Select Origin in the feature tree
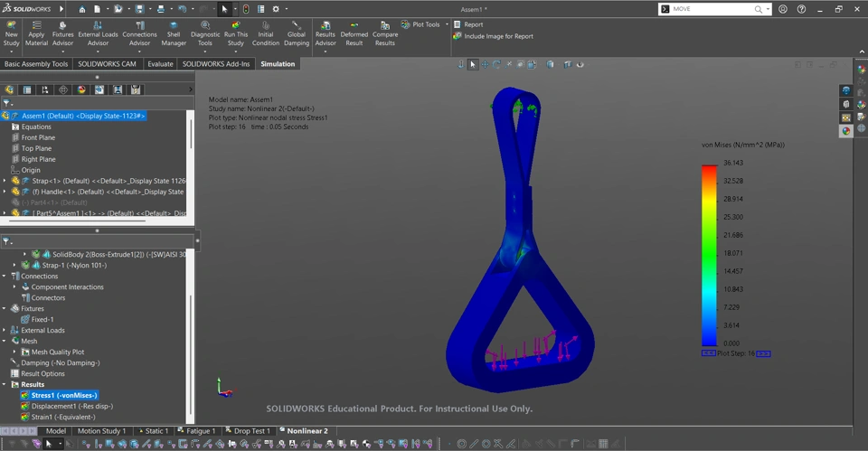This screenshot has height=451, width=868. point(31,170)
